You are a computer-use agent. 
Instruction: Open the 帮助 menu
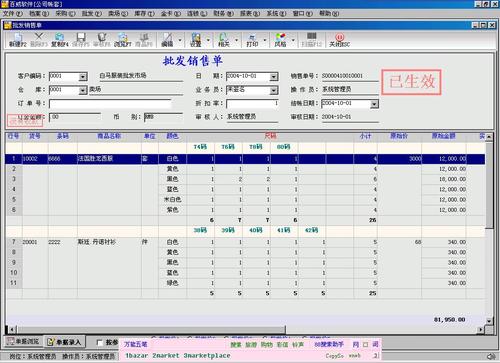(x=329, y=13)
